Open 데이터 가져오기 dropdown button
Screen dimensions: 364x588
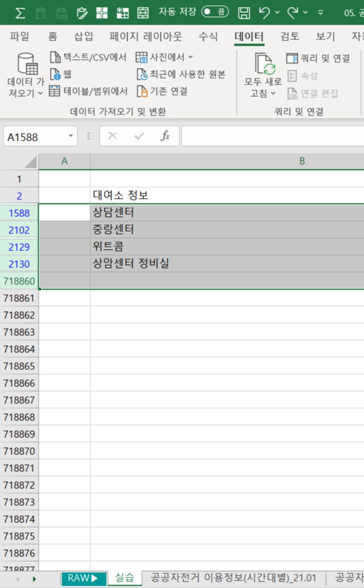tap(26, 74)
